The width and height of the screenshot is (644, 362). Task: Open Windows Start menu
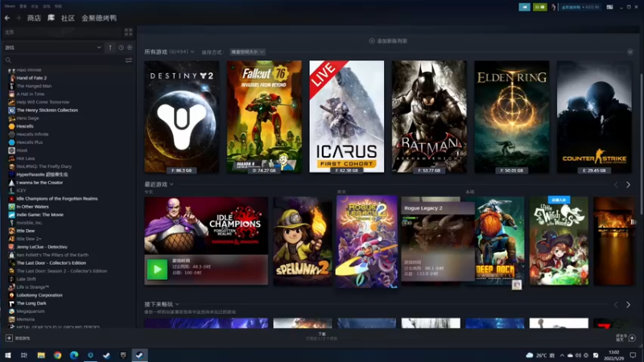point(8,355)
